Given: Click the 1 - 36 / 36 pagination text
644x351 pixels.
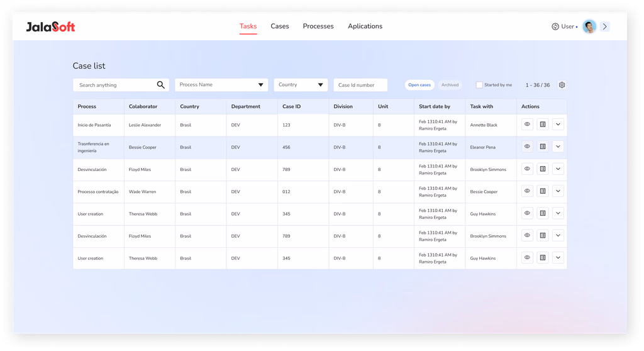Looking at the screenshot, I should click(x=538, y=85).
